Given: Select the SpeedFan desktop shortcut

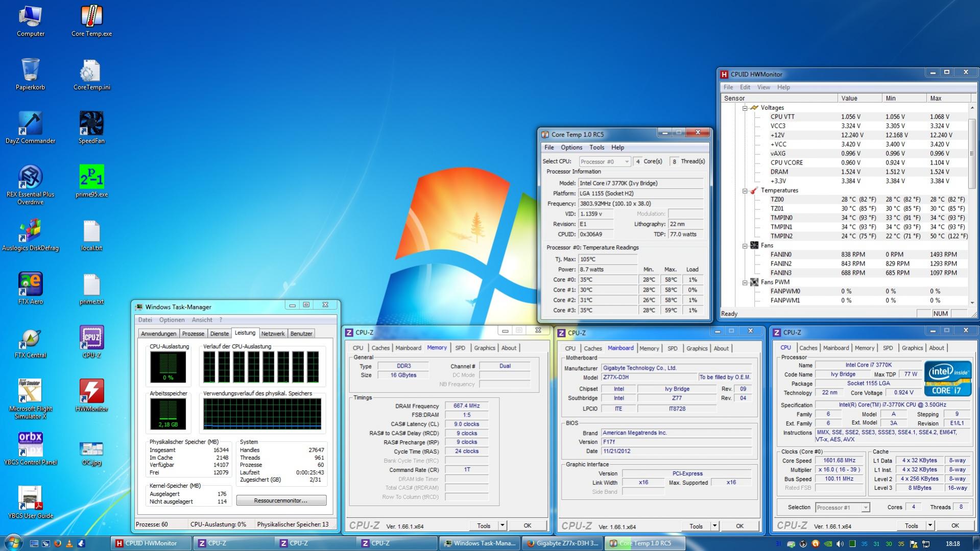Looking at the screenshot, I should (x=92, y=128).
